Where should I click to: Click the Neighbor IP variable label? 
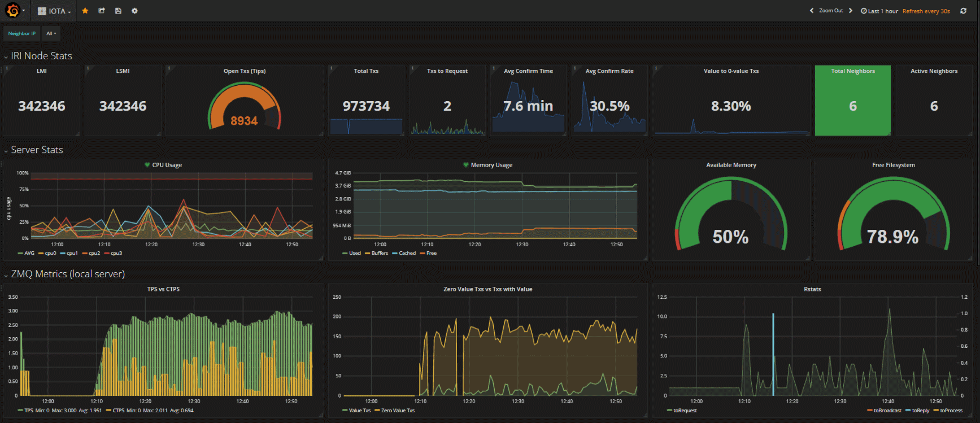click(22, 33)
